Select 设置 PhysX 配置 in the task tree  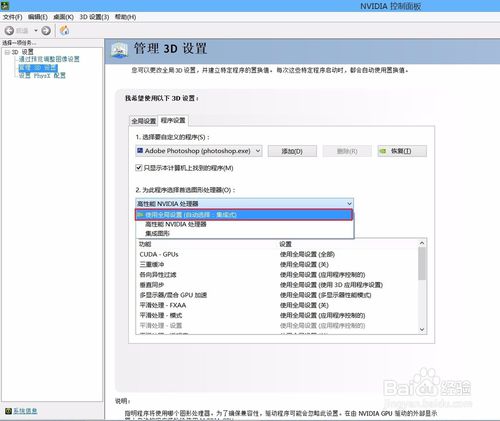(42, 76)
